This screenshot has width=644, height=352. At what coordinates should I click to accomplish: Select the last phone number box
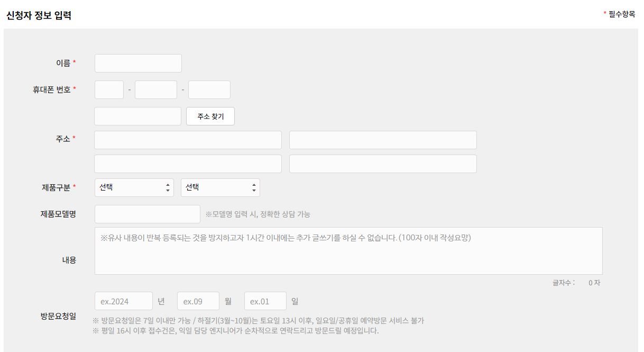pos(209,89)
